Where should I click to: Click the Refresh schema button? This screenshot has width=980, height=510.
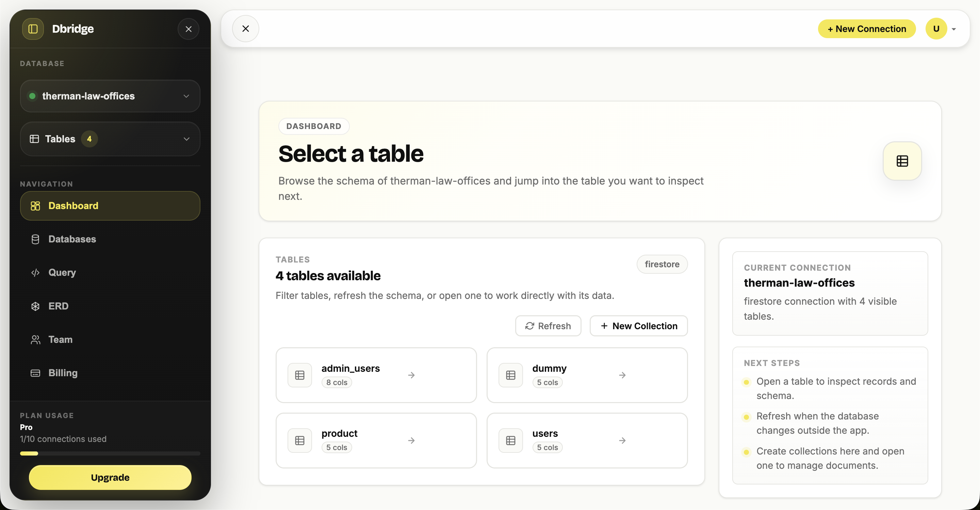[548, 326]
